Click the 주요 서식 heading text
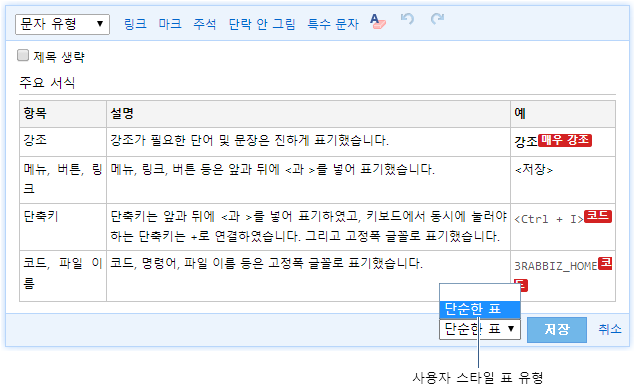Image resolution: width=635 pixels, height=388 pixels. pos(47,83)
